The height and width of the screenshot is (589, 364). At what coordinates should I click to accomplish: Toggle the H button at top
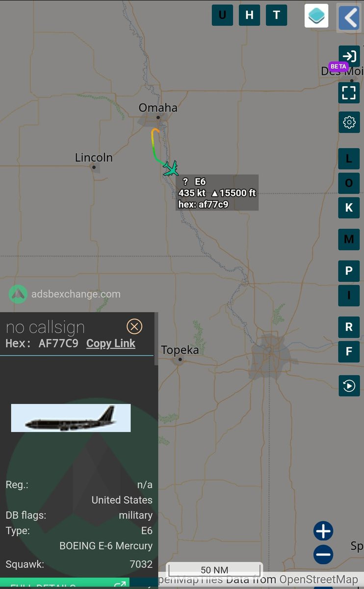click(249, 15)
